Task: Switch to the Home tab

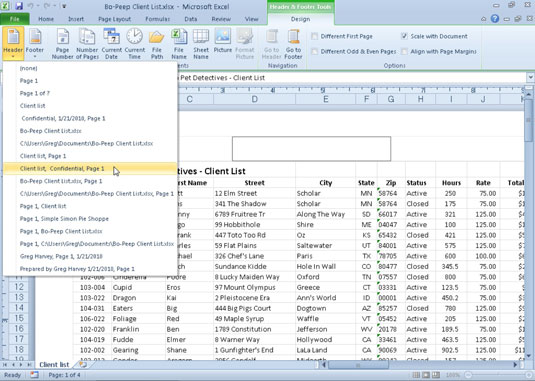Action: [x=46, y=19]
